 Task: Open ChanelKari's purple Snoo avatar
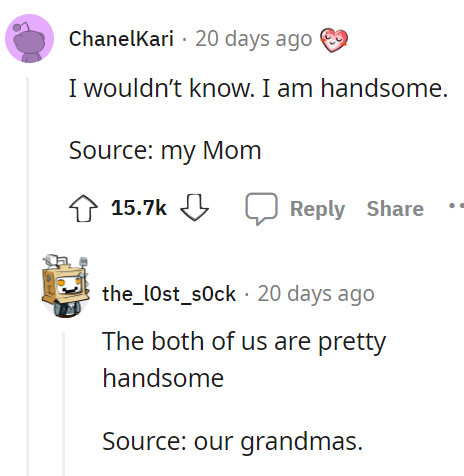click(x=29, y=38)
